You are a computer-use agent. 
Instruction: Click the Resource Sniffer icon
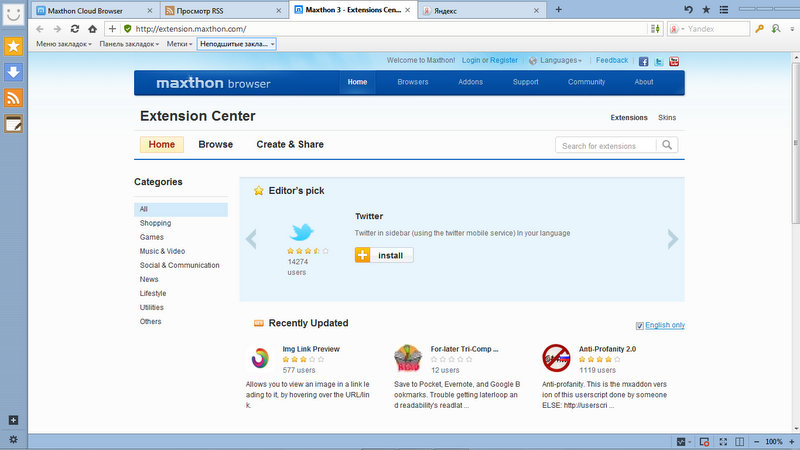coord(776,29)
